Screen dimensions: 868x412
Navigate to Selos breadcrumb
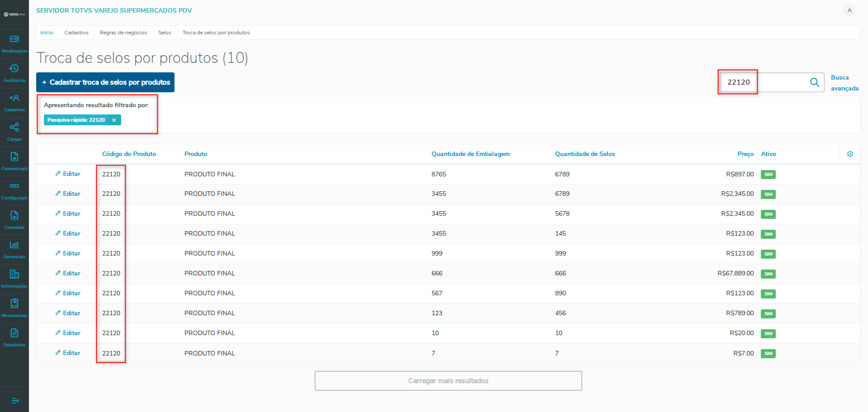click(165, 33)
